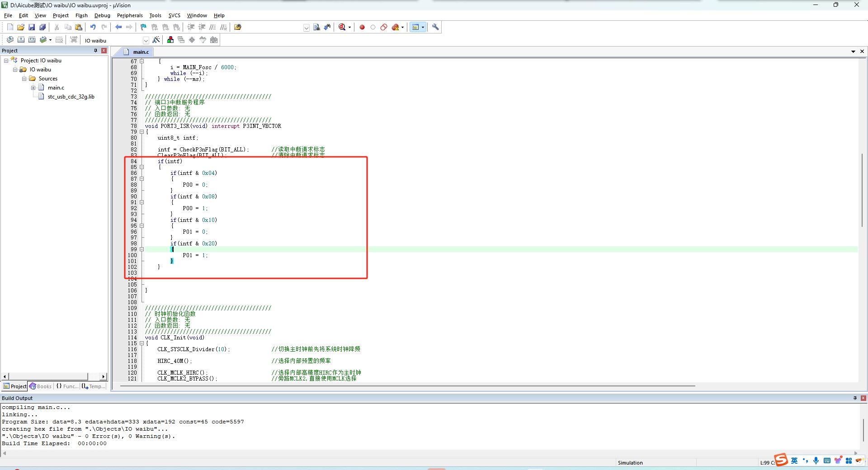Disable all breakpoints with the linked circles icon
This screenshot has width=868, height=470.
pyautogui.click(x=384, y=27)
